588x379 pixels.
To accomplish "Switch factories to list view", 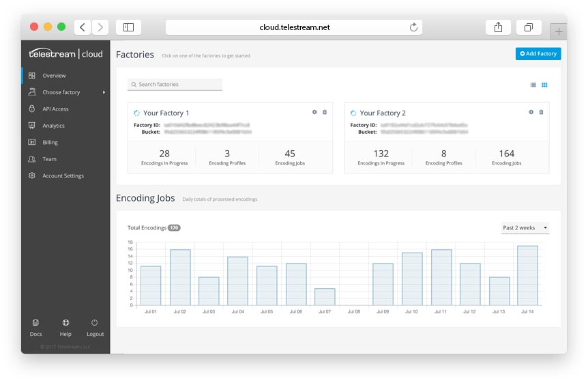I will click(533, 85).
